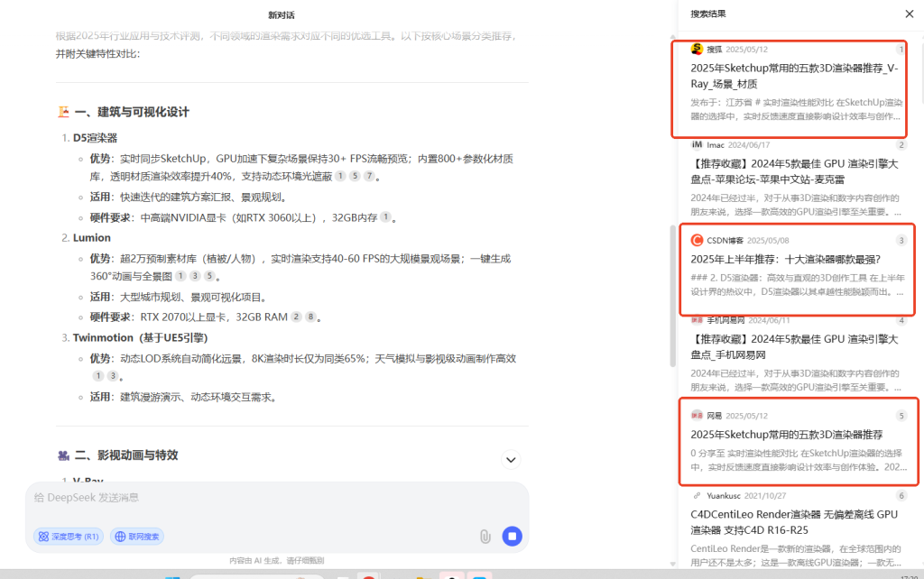Image resolution: width=924 pixels, height=579 pixels.
Task: Click the heading 一、建筑与可视化设计
Action: tap(132, 112)
